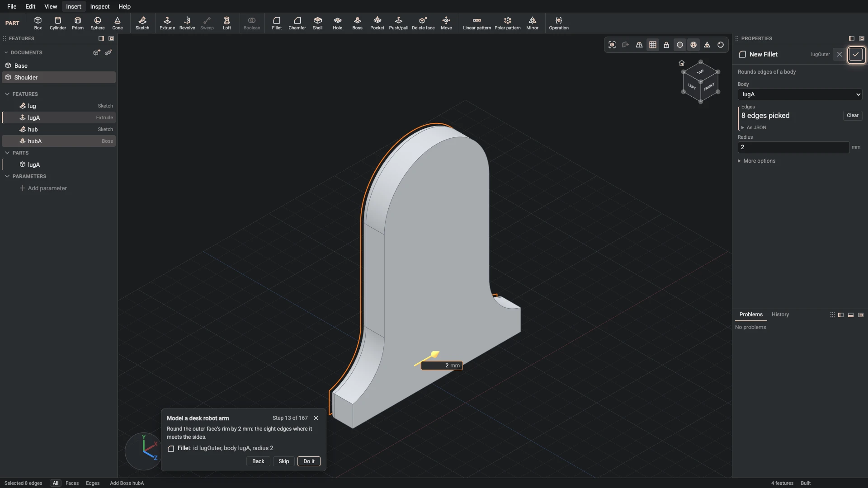Pick the Push/pull tool
This screenshot has width=868, height=488.
[399, 23]
